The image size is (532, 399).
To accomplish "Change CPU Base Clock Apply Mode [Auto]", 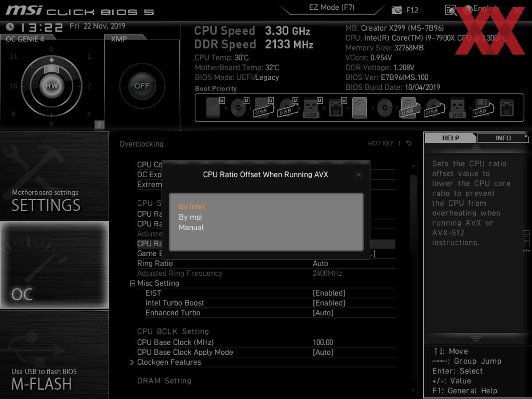I will tap(323, 352).
